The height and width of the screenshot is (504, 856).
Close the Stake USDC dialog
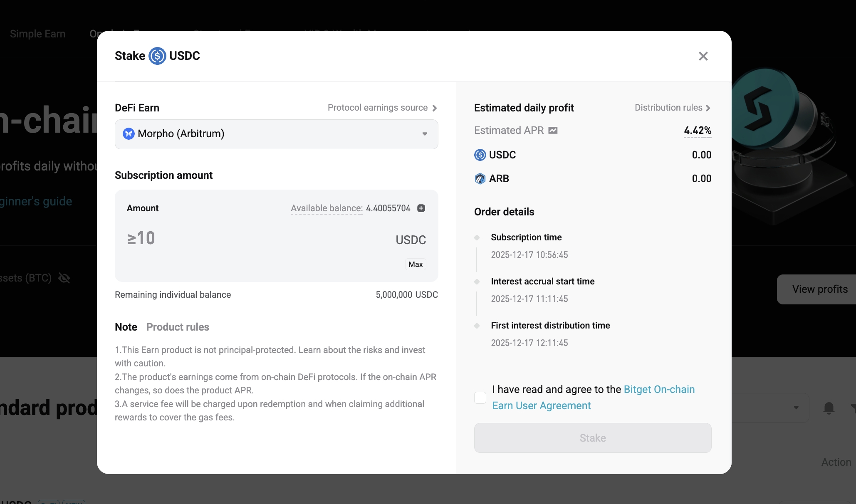703,56
